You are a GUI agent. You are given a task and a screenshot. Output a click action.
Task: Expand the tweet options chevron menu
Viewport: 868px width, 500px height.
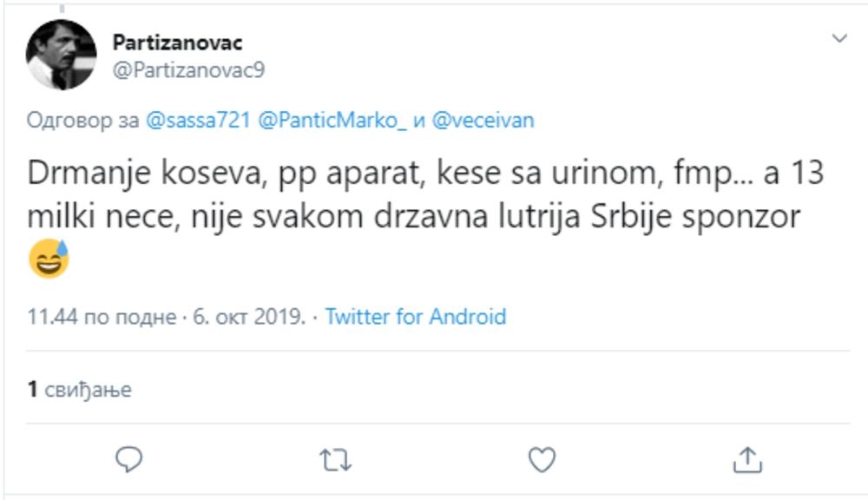point(839,39)
